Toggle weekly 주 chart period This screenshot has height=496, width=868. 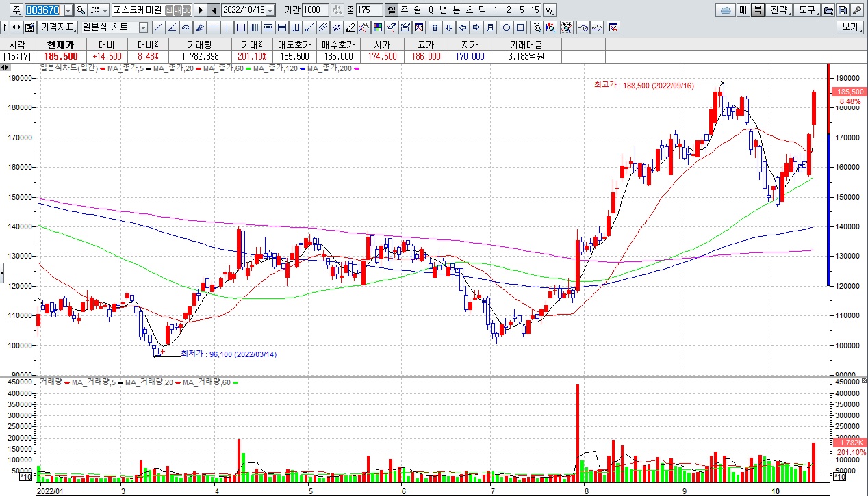405,10
